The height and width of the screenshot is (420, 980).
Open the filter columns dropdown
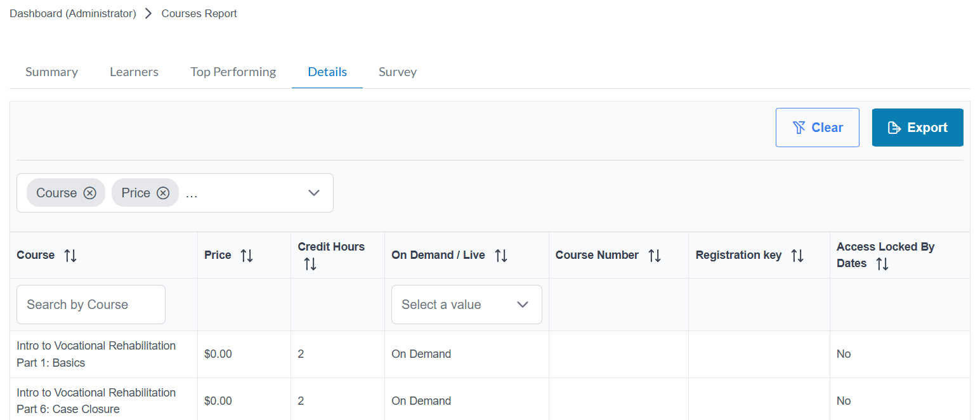(313, 193)
